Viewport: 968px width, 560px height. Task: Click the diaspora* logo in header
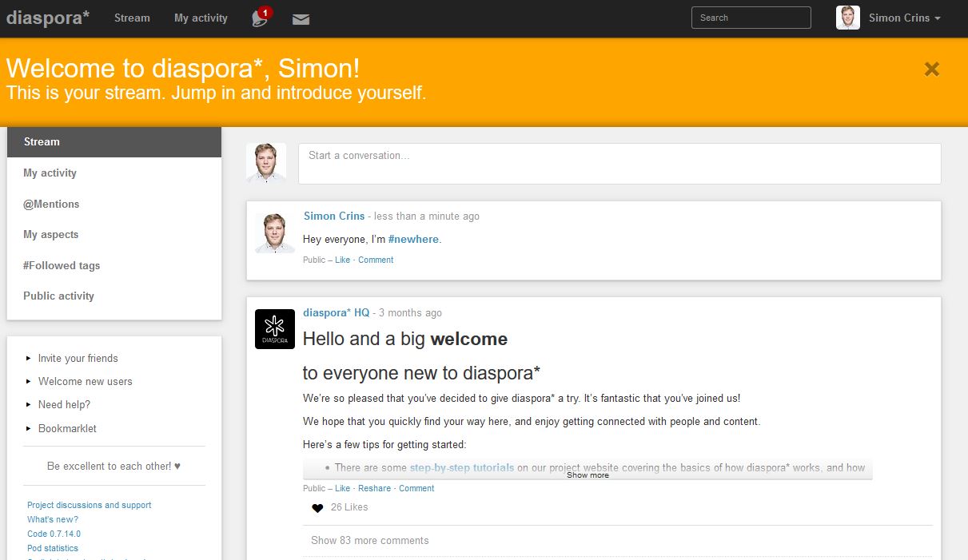point(48,18)
